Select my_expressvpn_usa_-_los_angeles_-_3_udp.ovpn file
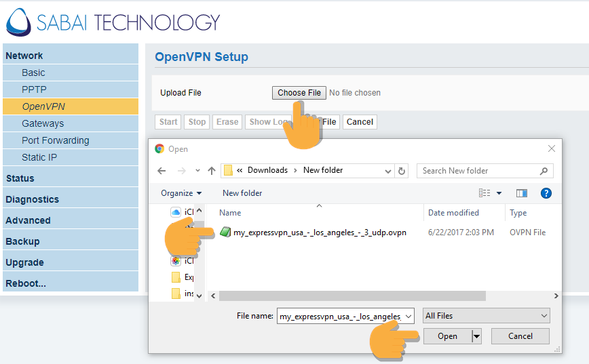 (x=320, y=232)
